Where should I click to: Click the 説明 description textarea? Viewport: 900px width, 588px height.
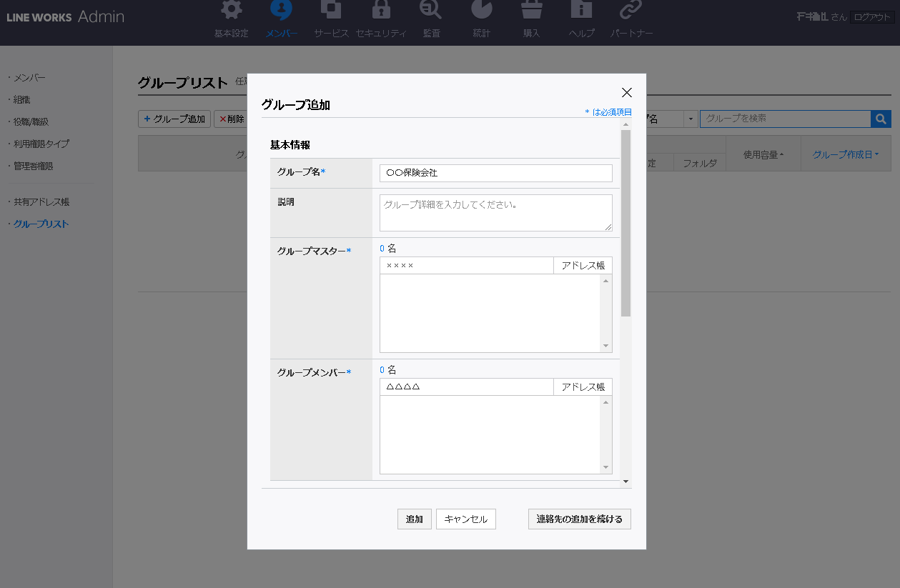495,213
